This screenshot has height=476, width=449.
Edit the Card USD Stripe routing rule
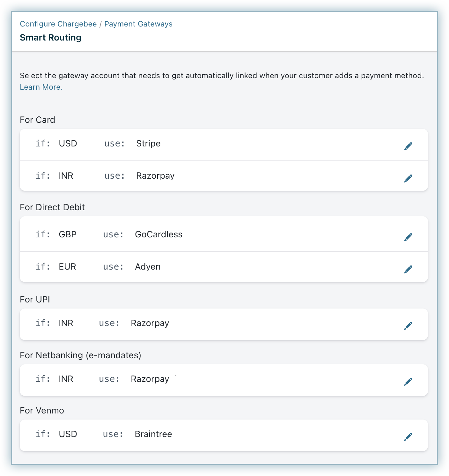click(x=408, y=146)
